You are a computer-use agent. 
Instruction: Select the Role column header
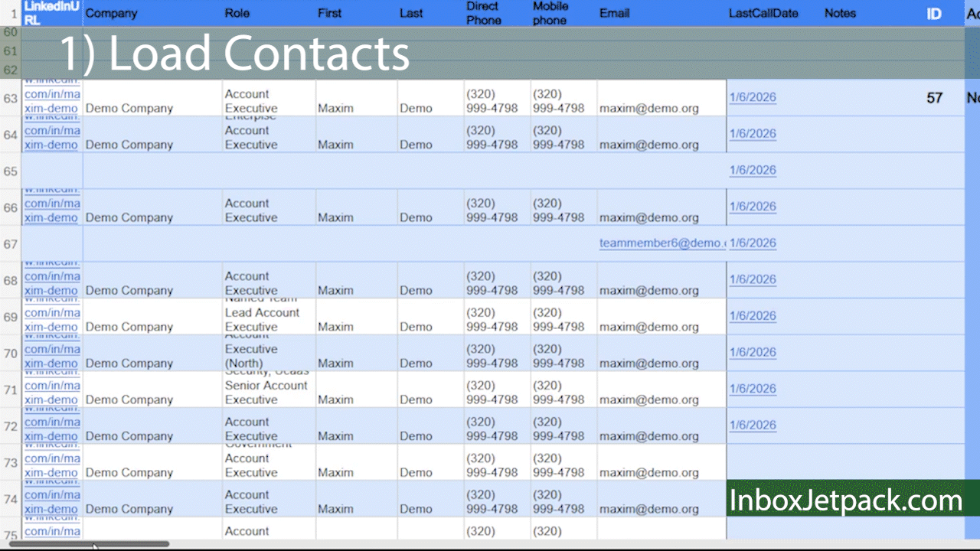click(237, 13)
